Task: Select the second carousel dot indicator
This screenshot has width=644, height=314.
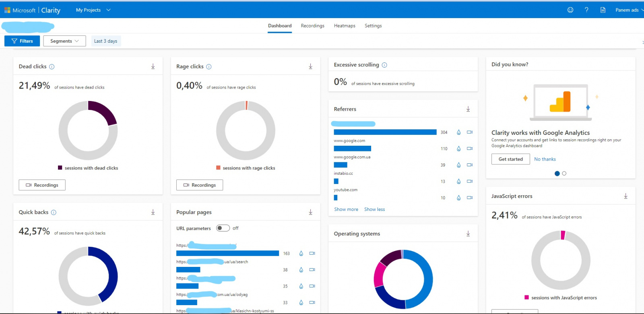Action: coord(564,174)
